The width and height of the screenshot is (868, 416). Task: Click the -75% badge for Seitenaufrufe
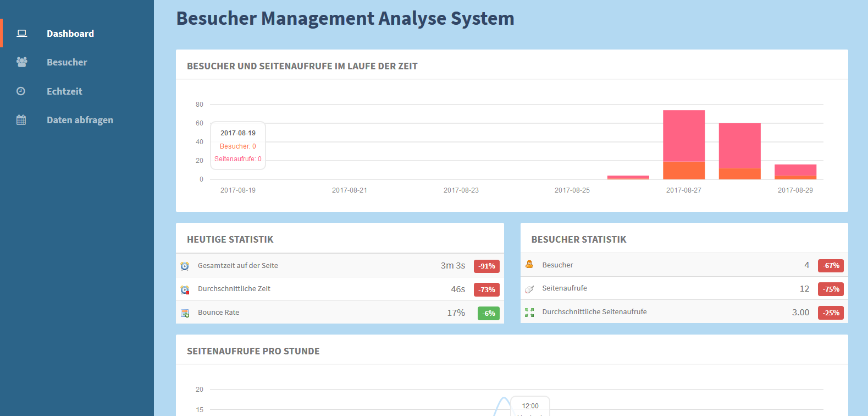[831, 289]
